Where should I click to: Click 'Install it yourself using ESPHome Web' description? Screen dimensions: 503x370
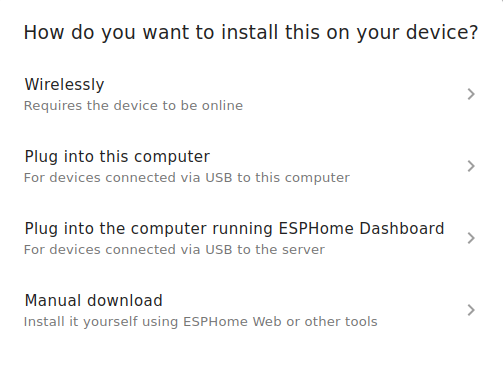coord(201,322)
